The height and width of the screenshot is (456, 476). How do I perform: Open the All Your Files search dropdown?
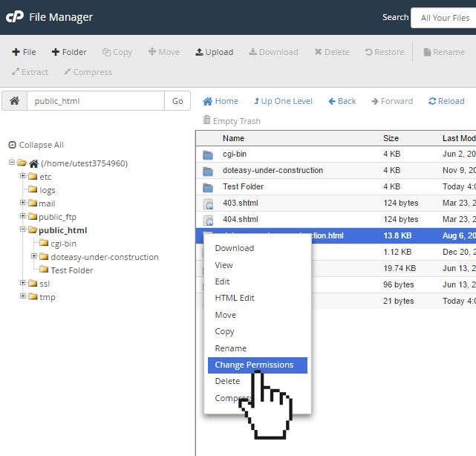444,18
